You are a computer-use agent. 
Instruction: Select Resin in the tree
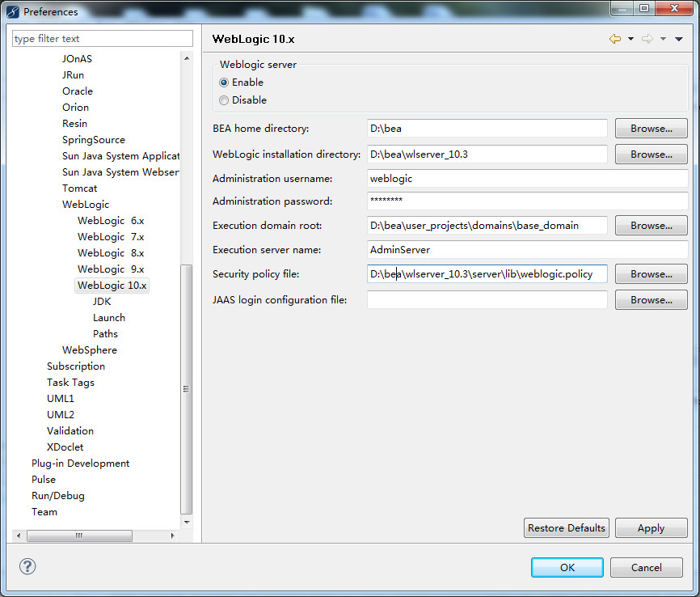pos(74,123)
